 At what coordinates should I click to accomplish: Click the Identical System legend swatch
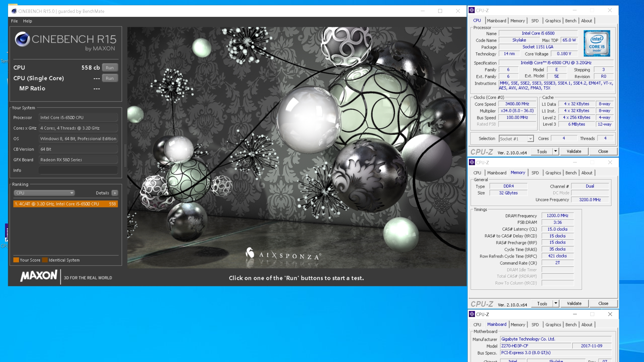[x=45, y=260]
